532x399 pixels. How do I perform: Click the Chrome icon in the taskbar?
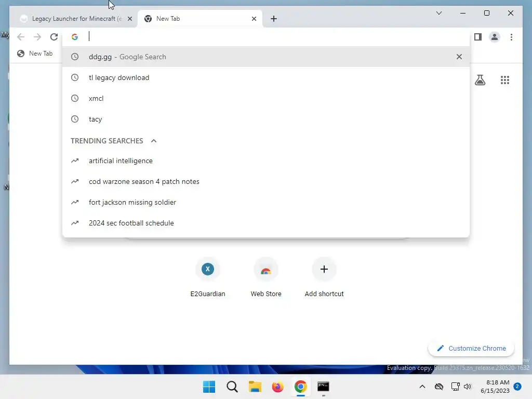click(x=301, y=387)
